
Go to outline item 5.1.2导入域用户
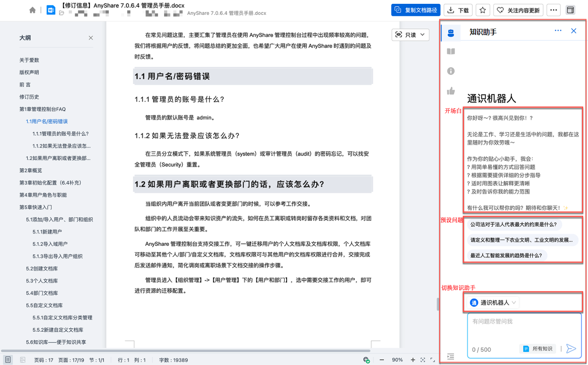(50, 244)
